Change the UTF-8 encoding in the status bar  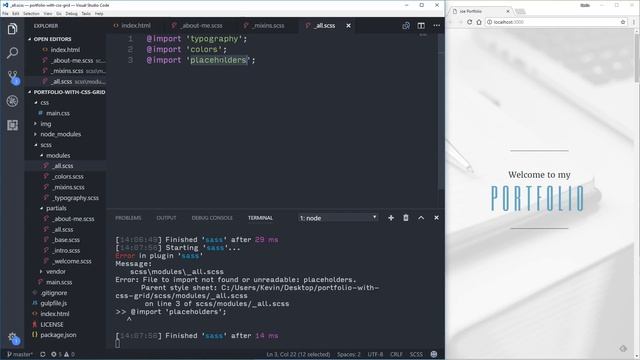(x=376, y=354)
